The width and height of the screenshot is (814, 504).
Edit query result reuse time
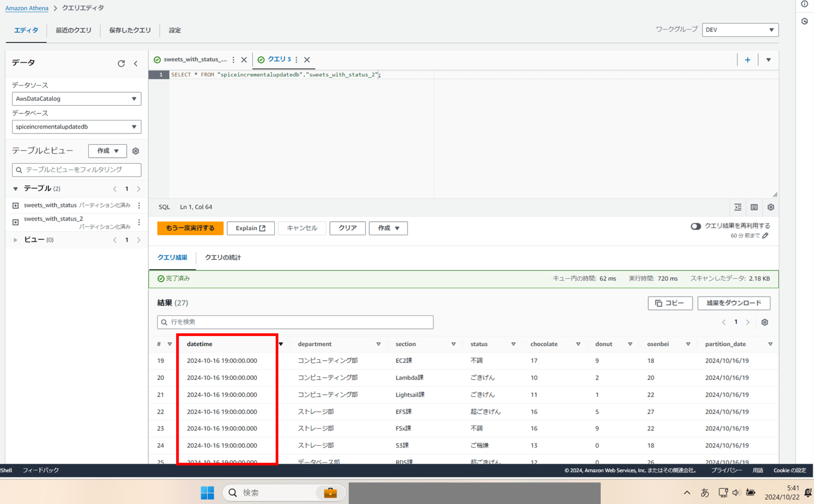(765, 236)
